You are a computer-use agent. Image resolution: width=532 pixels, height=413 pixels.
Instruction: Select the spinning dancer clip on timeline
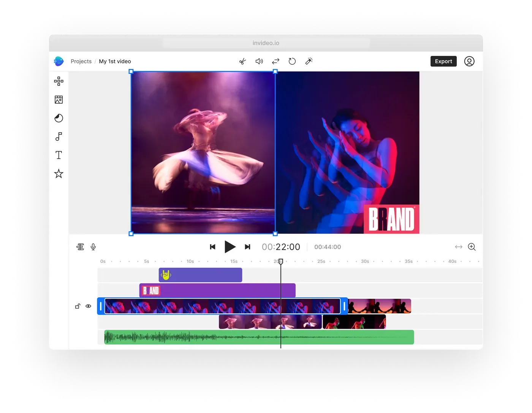click(x=271, y=322)
